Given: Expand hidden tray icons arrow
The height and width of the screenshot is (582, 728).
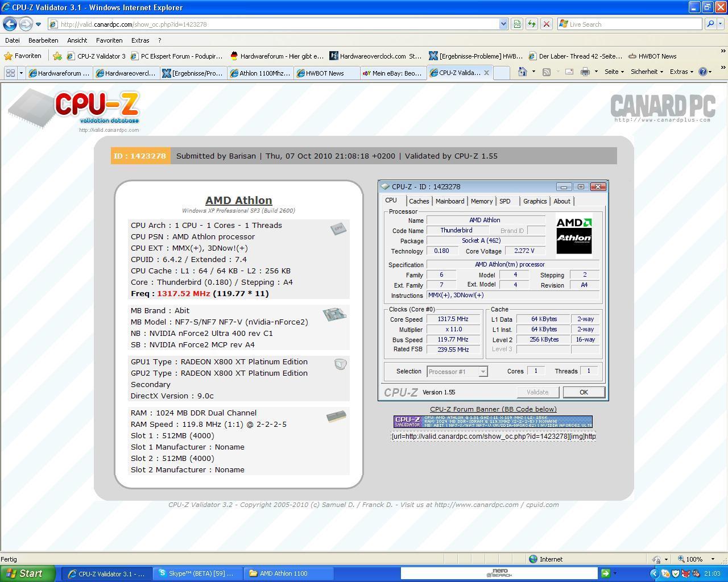Looking at the screenshot, I should point(654,573).
